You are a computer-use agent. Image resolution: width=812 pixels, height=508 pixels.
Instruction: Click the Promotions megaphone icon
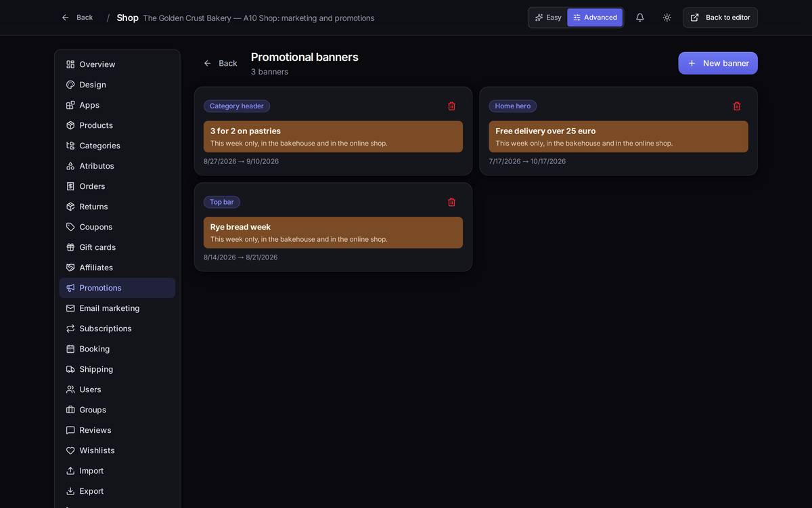point(70,288)
